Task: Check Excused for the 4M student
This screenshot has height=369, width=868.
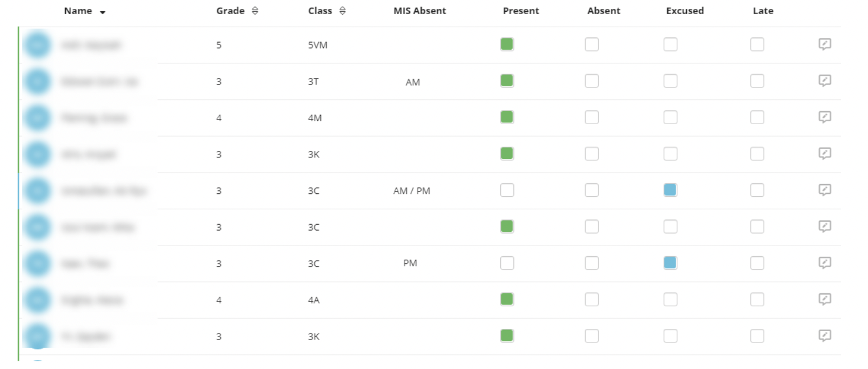Action: point(670,118)
